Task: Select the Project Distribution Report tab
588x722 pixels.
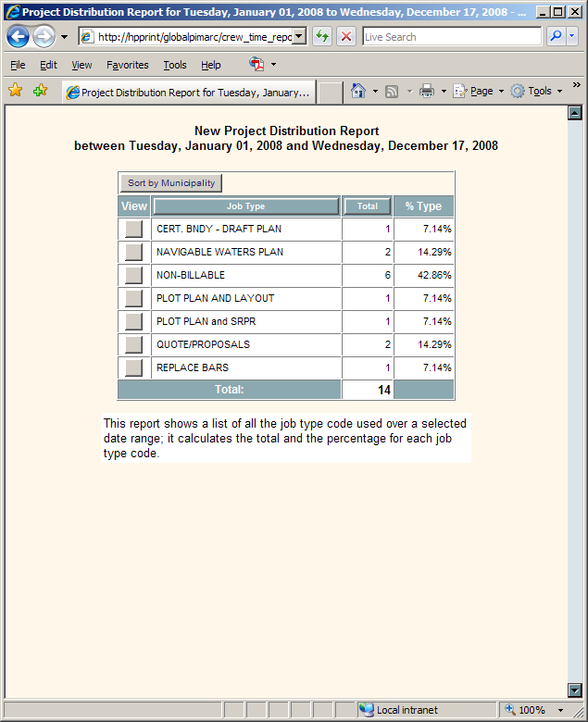Action: click(189, 92)
